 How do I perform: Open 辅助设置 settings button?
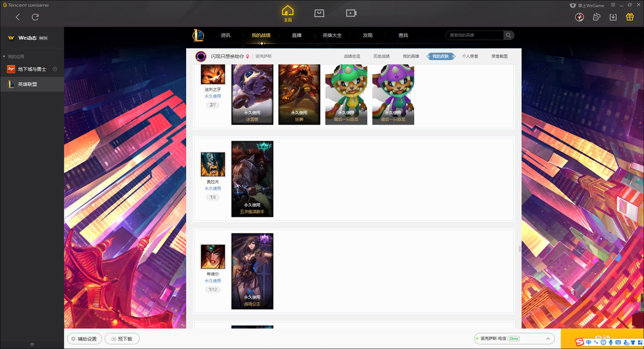pos(84,339)
